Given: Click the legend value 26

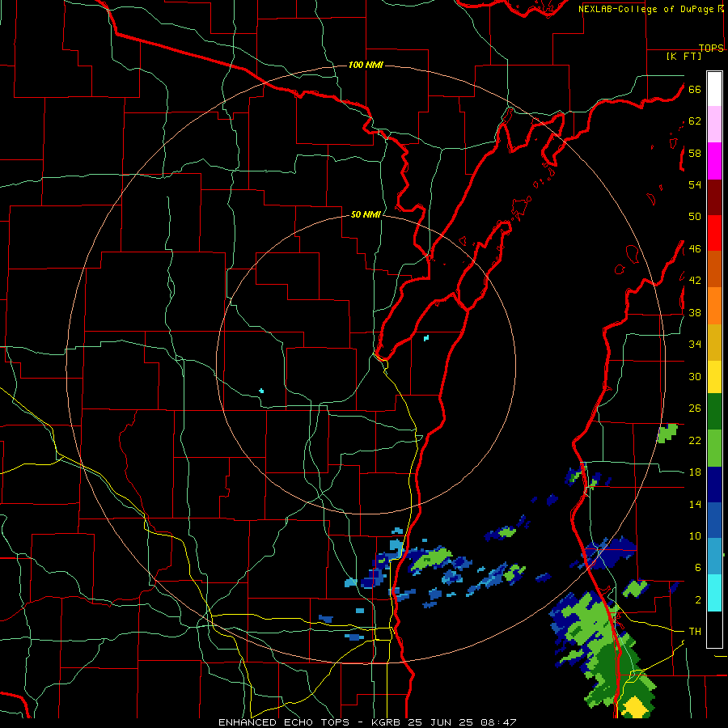Looking at the screenshot, I should click(695, 408).
